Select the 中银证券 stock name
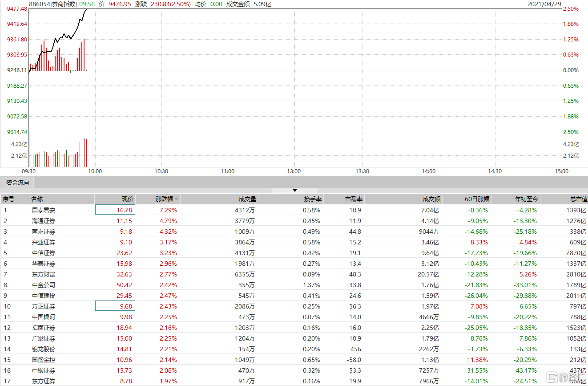Viewport: 588px width, 386px height. (x=44, y=370)
